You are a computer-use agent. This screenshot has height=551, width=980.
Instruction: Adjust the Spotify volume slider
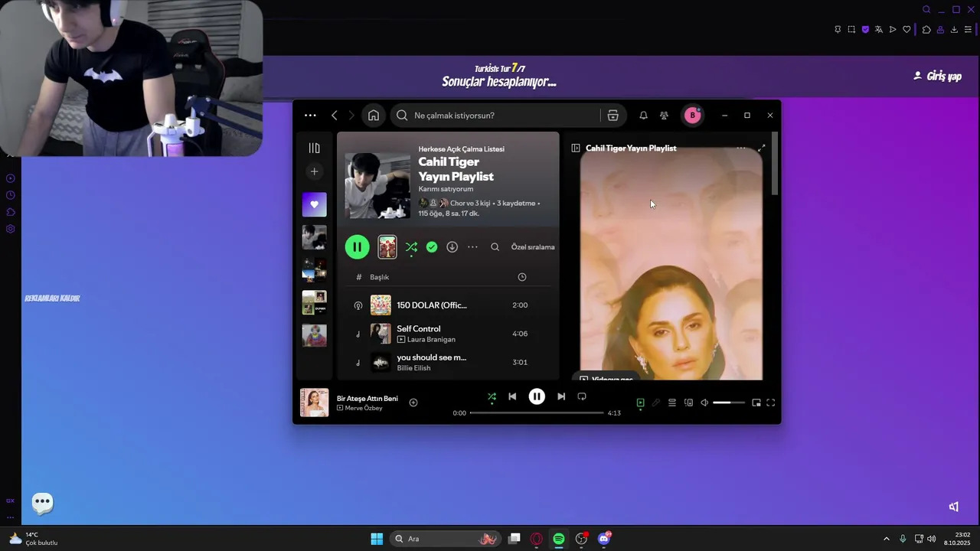tap(729, 403)
